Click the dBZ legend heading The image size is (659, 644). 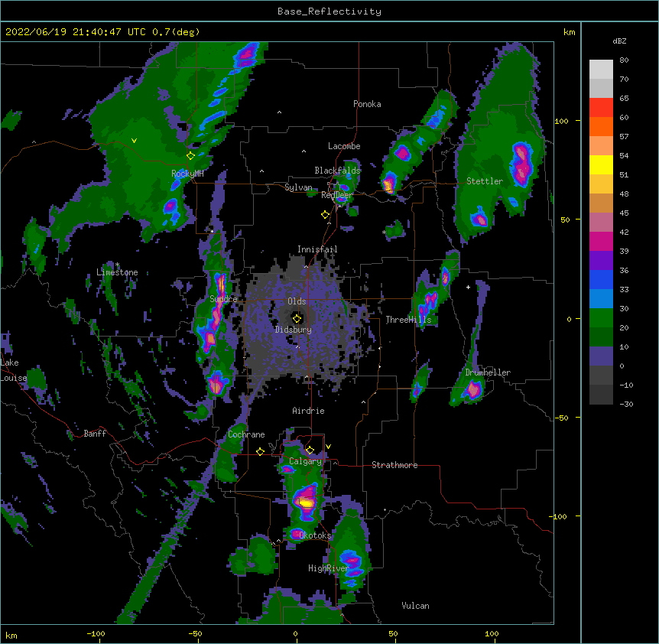click(619, 41)
